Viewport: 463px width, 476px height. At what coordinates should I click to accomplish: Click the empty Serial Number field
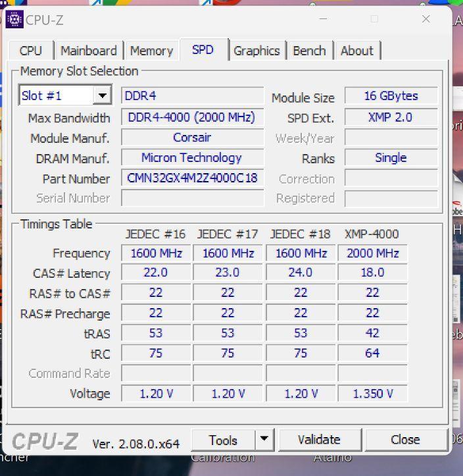(x=193, y=198)
